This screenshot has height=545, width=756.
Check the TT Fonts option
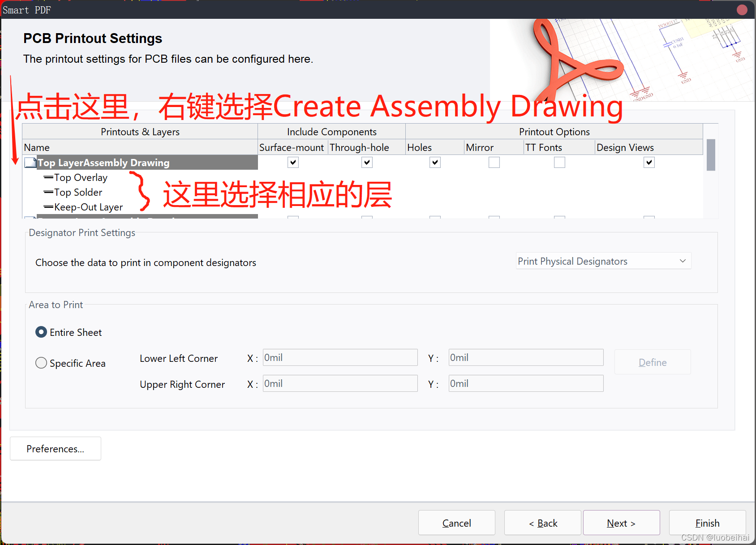559,163
